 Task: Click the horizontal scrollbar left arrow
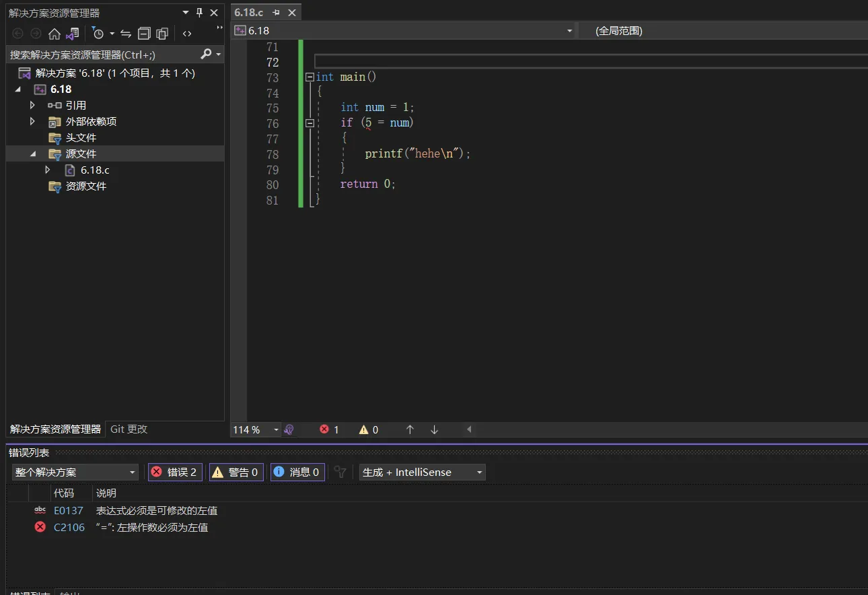pos(469,429)
